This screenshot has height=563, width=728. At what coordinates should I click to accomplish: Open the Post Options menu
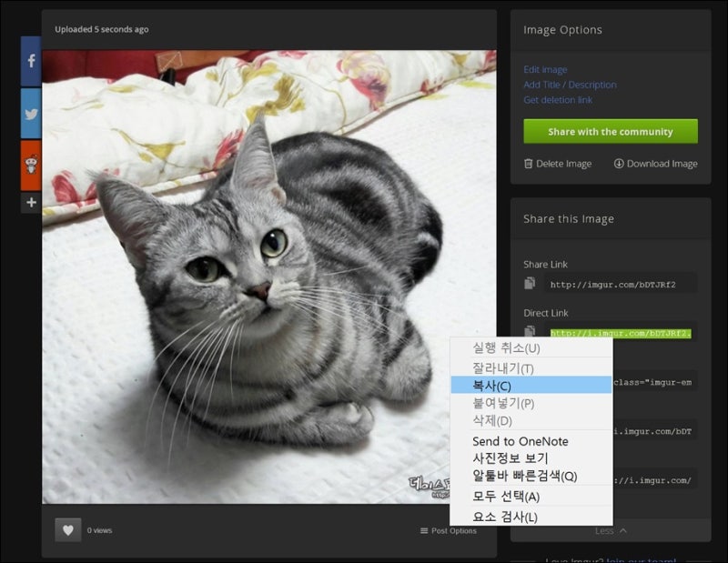pyautogui.click(x=449, y=530)
